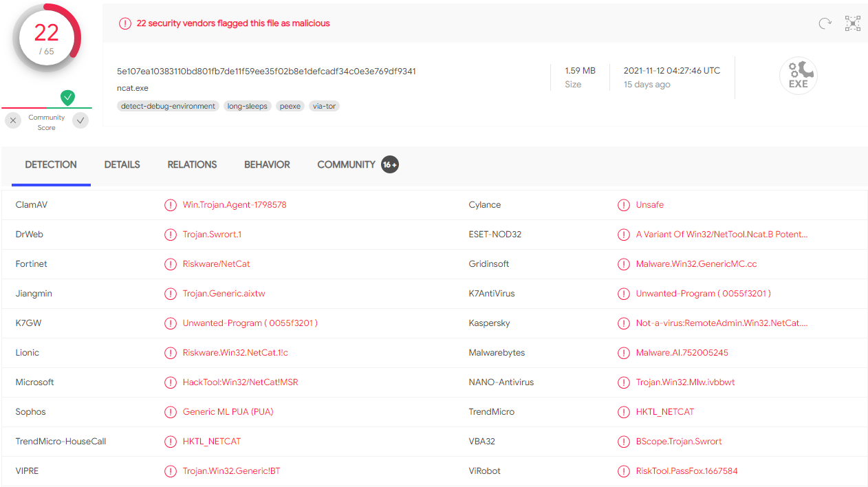Click the EXE file type icon
The image size is (868, 487).
[x=798, y=76]
